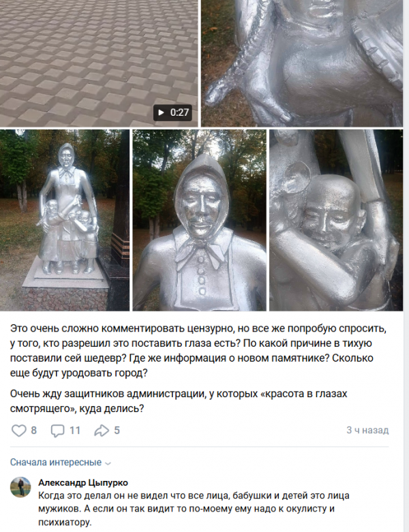
Task: Like the post with the heart icon
Action: pos(18,431)
